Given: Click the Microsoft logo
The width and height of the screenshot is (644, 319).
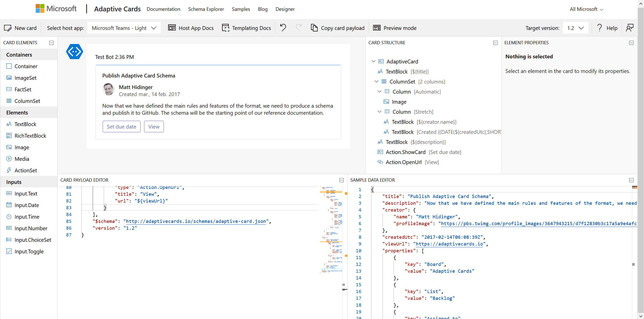Looking at the screenshot, I should pos(56,9).
